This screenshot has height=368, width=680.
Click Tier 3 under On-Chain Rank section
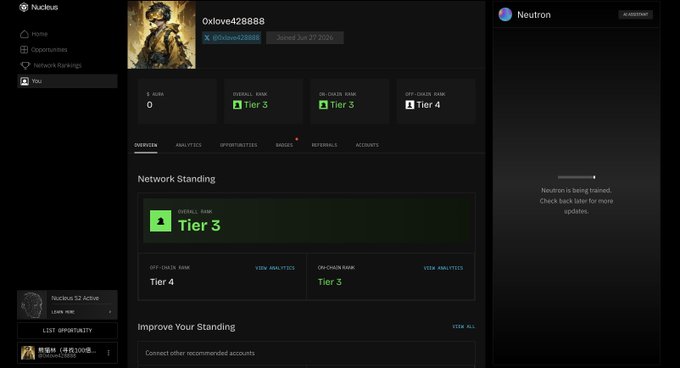pyautogui.click(x=330, y=282)
